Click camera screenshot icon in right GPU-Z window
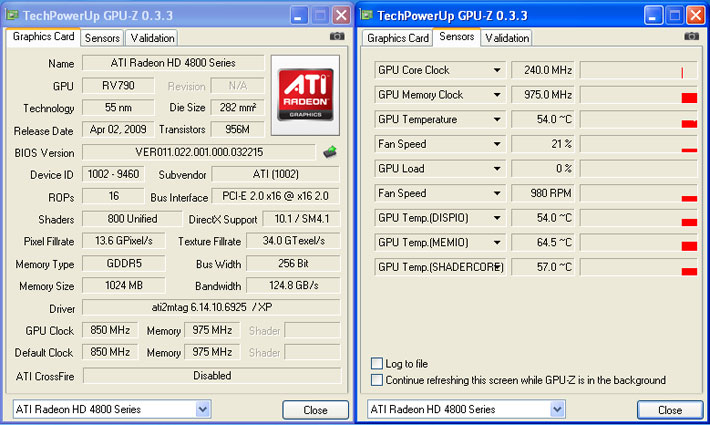Viewport: 710px width, 425px height. click(691, 36)
